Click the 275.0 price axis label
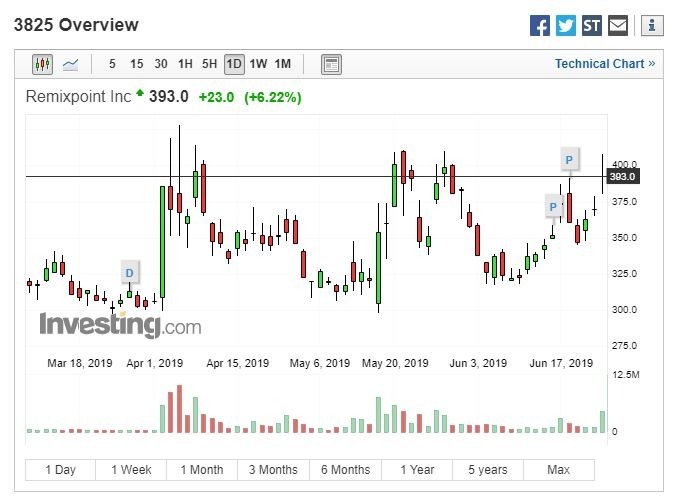Viewport: 676px width, 501px height. point(624,345)
